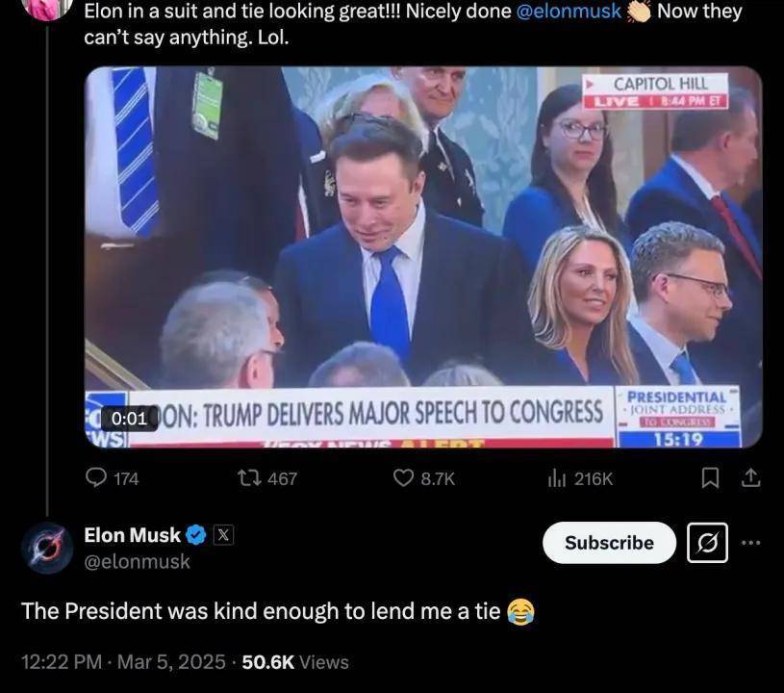The height and width of the screenshot is (693, 784).
Task: Bookmark the video tweet
Action: coord(710,477)
